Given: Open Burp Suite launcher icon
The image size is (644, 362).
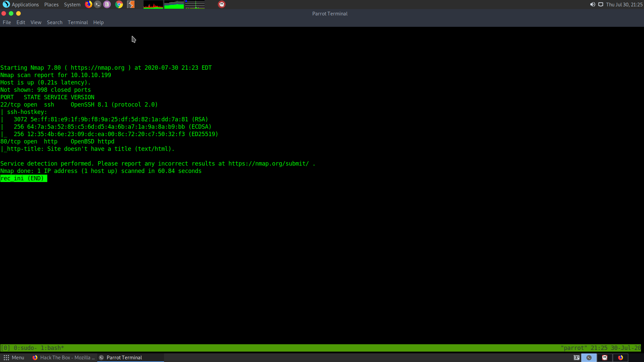Looking at the screenshot, I should [131, 4].
